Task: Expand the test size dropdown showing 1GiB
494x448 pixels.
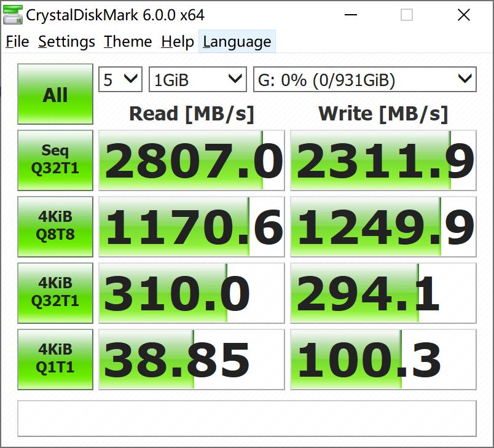Action: [197, 79]
